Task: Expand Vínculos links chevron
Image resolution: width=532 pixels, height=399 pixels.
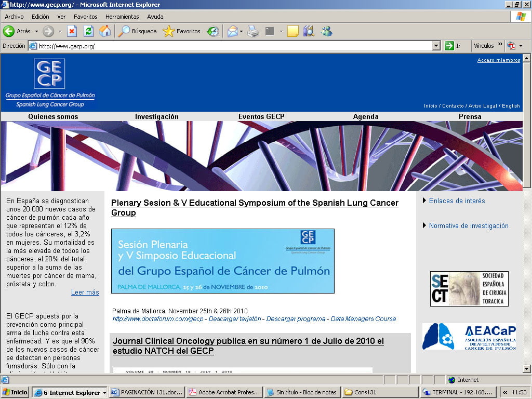Action: 500,45
